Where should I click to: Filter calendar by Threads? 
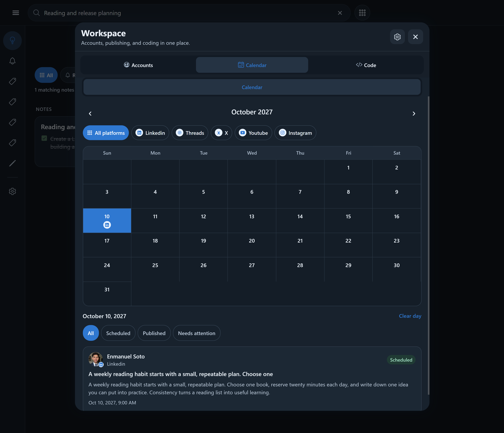point(190,133)
